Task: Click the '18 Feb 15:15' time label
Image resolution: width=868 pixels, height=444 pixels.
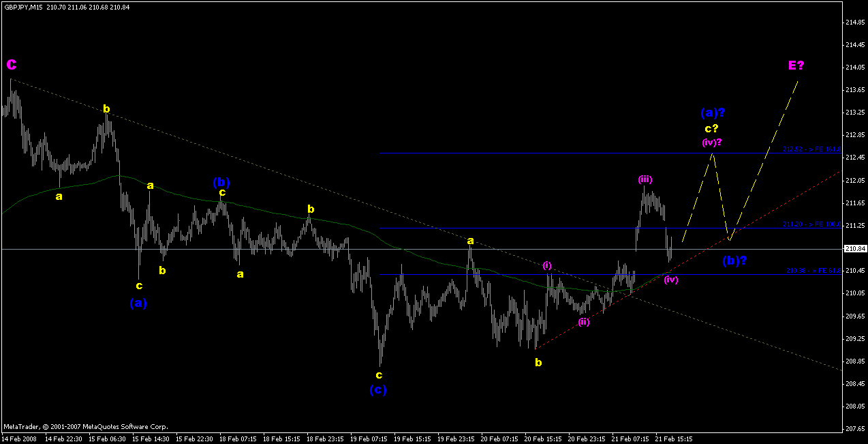Action: 281,439
